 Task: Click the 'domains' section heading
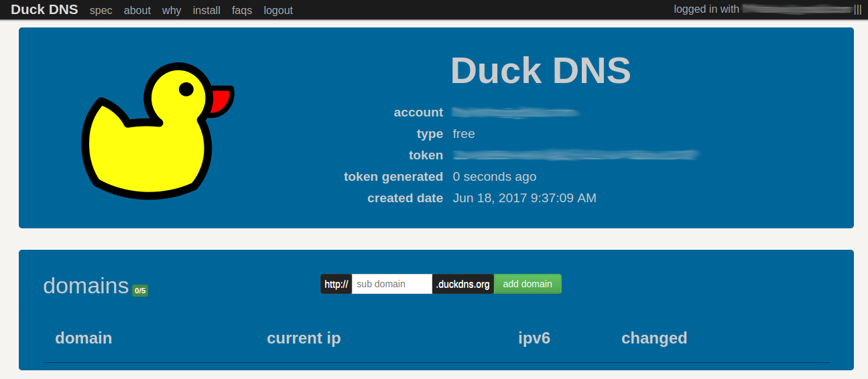coord(86,285)
